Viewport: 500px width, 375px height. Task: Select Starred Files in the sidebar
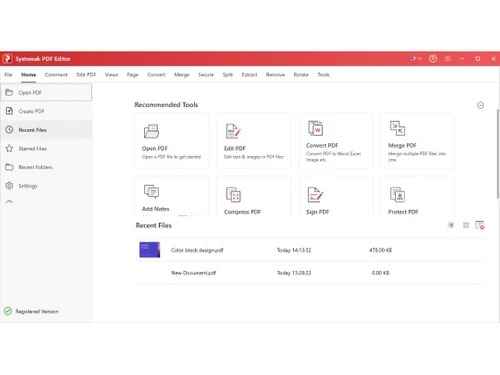46,148
